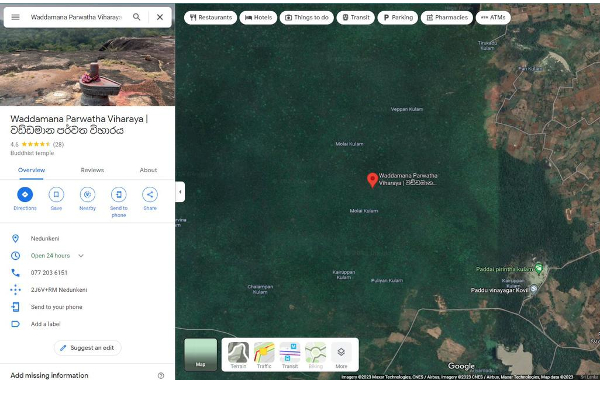The image size is (600, 400).
Task: Expand the Open 24 hours dropdown
Action: tap(81, 256)
